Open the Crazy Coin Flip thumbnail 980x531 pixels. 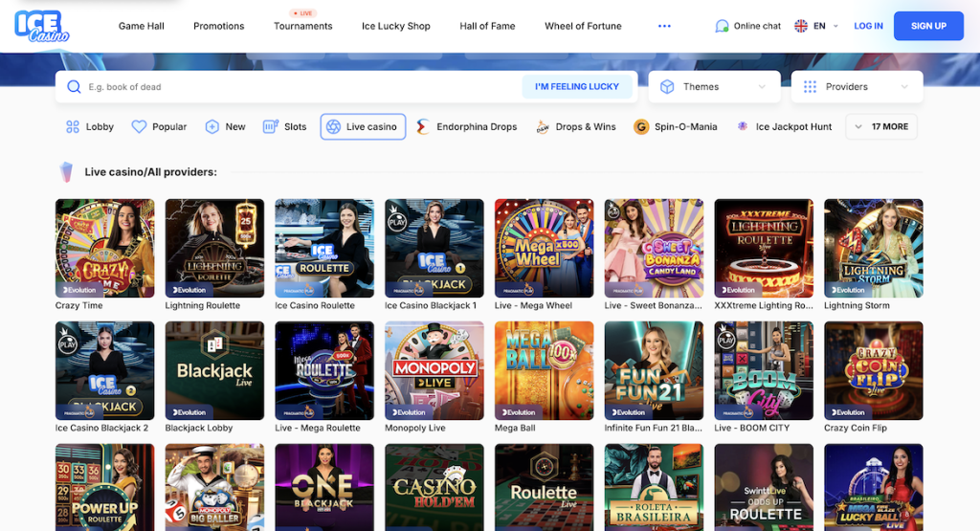[x=874, y=370]
